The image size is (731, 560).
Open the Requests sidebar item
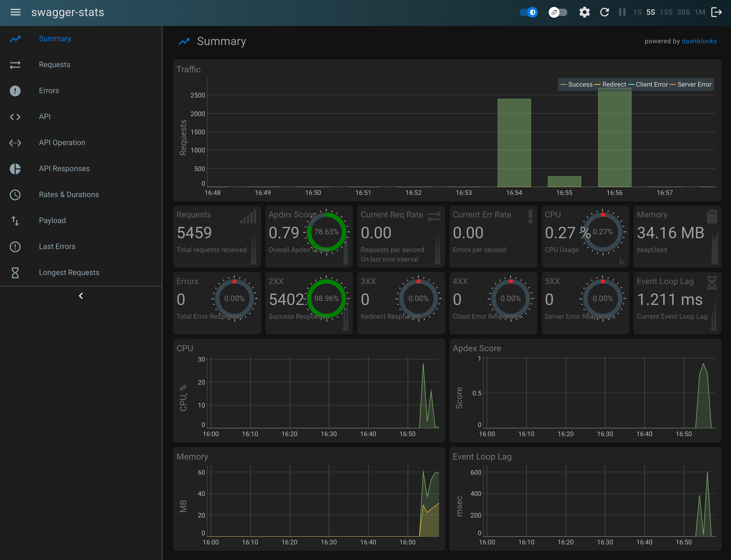click(81, 65)
